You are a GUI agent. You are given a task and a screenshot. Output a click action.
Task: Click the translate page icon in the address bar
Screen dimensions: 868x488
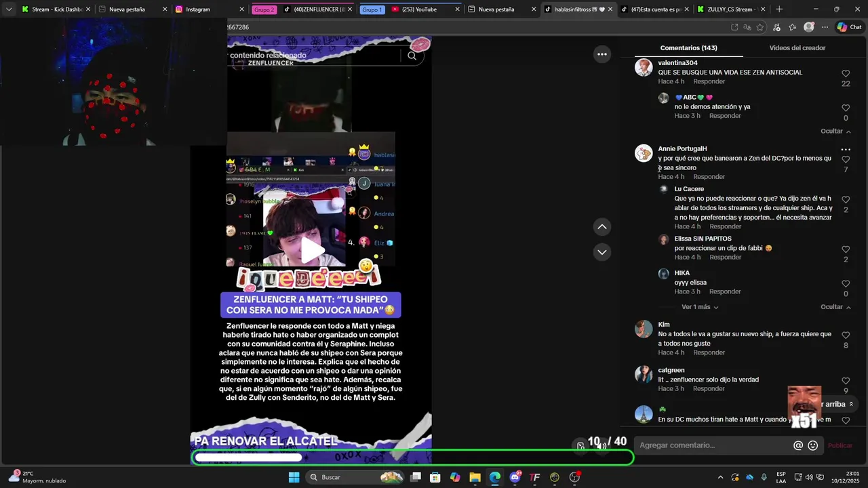pyautogui.click(x=747, y=27)
